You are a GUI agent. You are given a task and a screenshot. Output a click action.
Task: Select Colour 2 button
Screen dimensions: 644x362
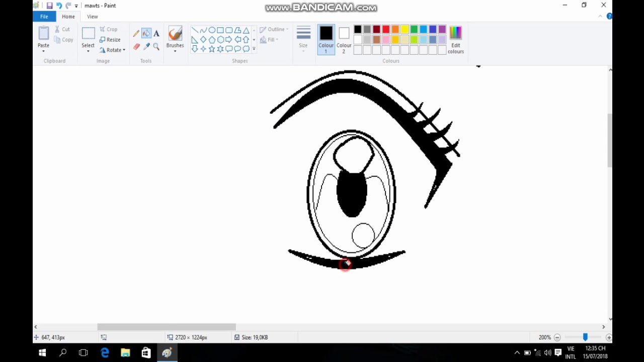tap(344, 40)
